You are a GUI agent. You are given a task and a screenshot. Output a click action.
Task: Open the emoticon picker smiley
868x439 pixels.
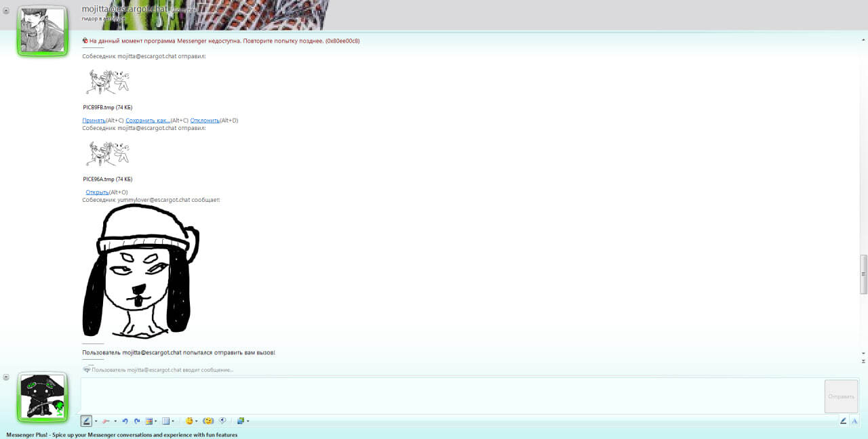coord(189,421)
